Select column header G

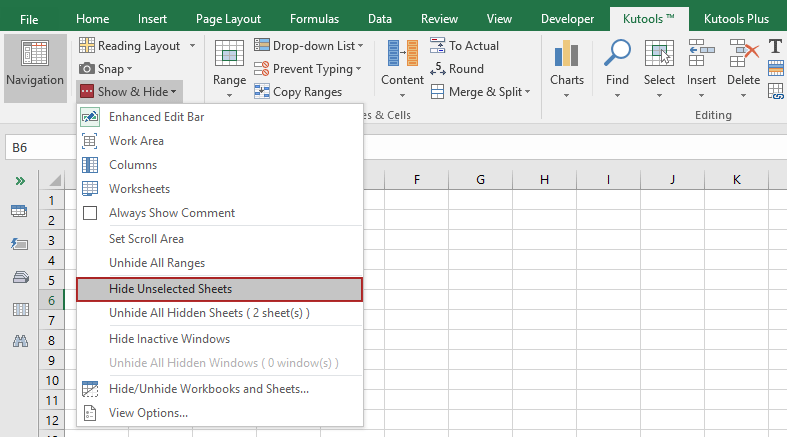480,180
